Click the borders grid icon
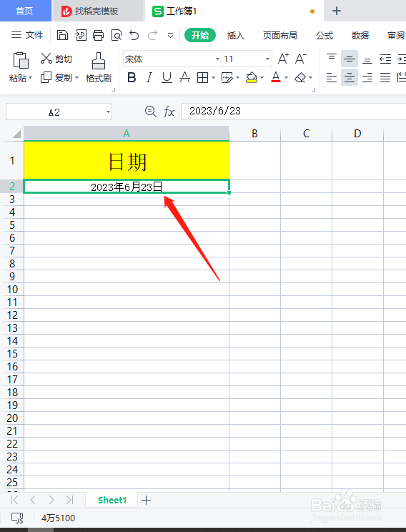 point(202,78)
